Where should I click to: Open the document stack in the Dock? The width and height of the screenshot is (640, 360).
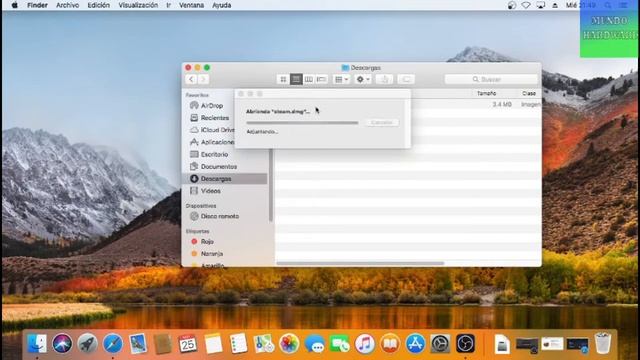(502, 344)
